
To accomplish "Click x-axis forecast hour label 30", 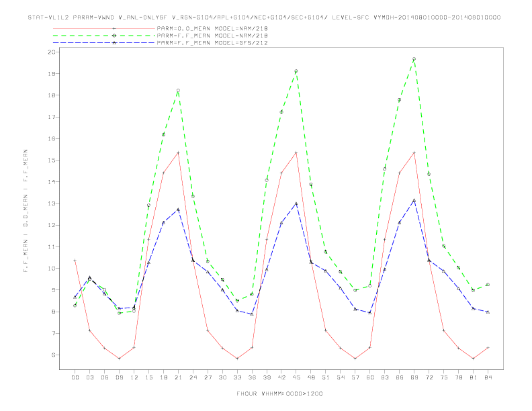I will coord(222,377).
